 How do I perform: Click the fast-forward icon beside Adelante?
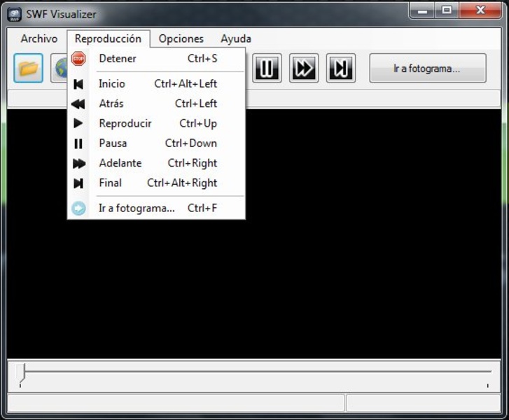click(x=79, y=163)
